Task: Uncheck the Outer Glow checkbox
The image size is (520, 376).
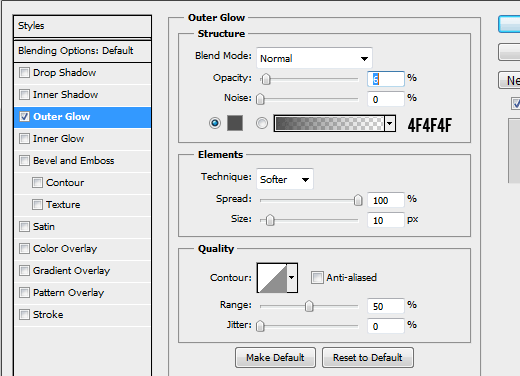Action: click(24, 117)
